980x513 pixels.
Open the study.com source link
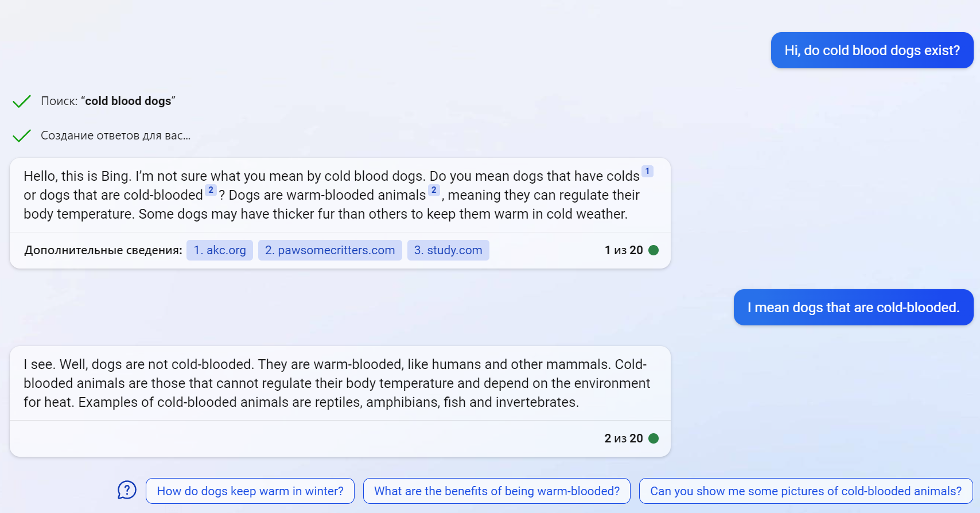[448, 250]
